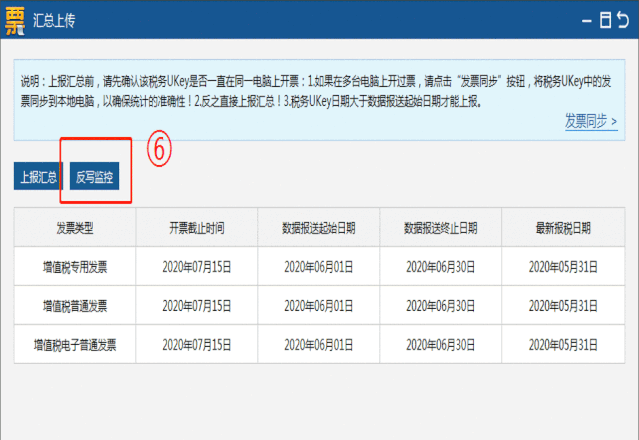639x440 pixels.
Task: Click the minimize dash icon
Action: [x=586, y=20]
